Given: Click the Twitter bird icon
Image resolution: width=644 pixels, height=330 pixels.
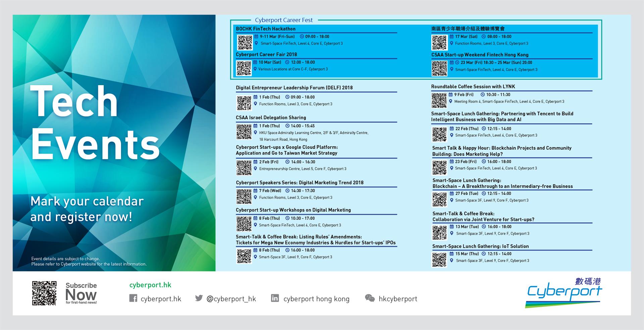Looking at the screenshot, I should coord(199,298).
